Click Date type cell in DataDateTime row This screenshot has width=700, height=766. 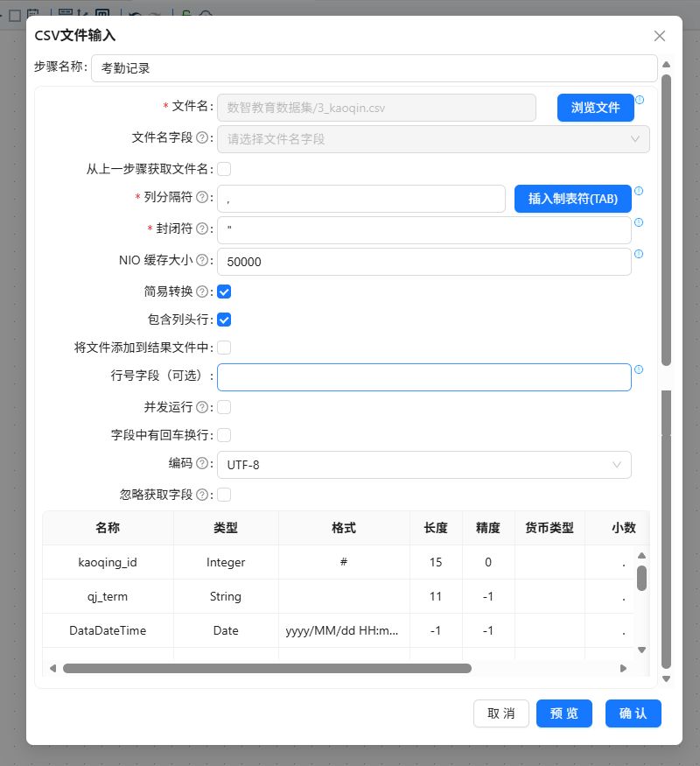point(226,630)
